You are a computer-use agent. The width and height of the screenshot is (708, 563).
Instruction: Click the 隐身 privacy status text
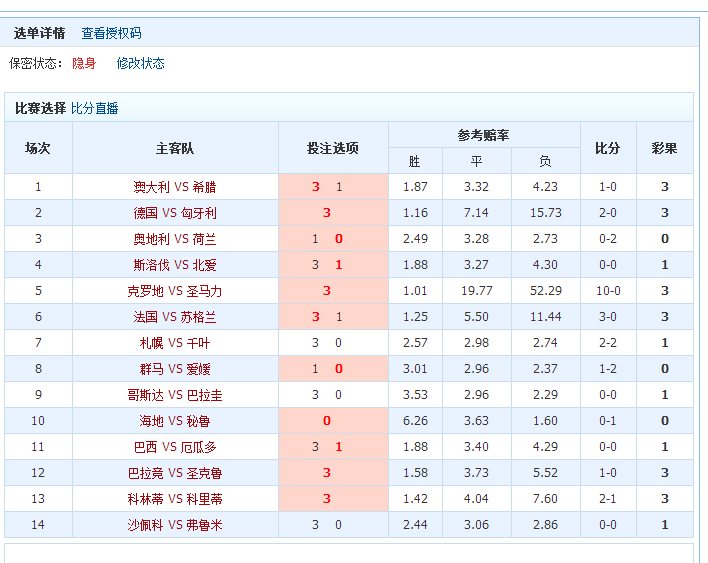(x=84, y=63)
